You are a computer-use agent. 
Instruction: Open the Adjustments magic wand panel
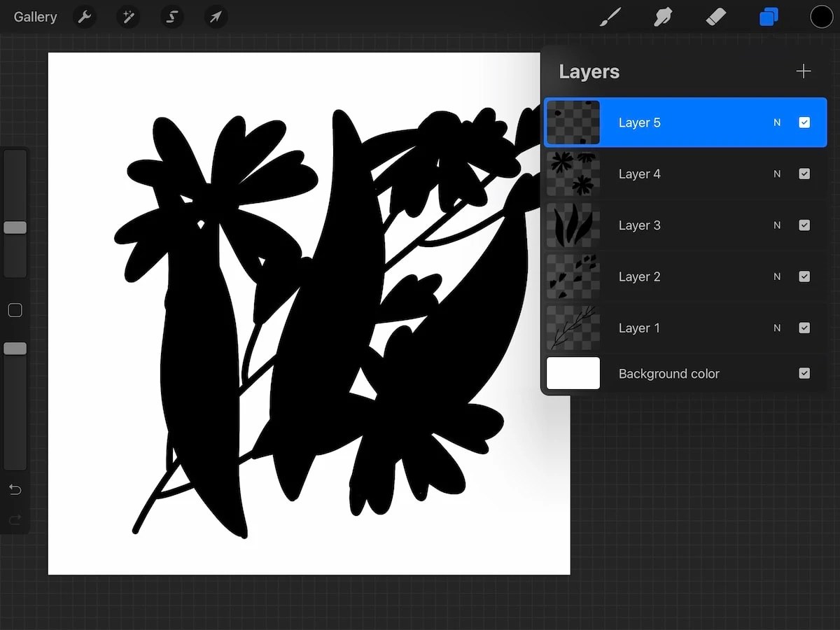pos(128,17)
